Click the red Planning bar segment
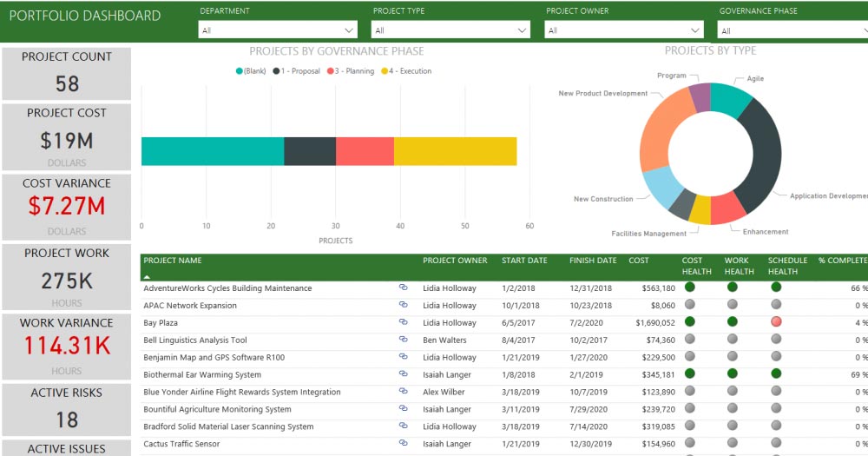 coord(365,151)
